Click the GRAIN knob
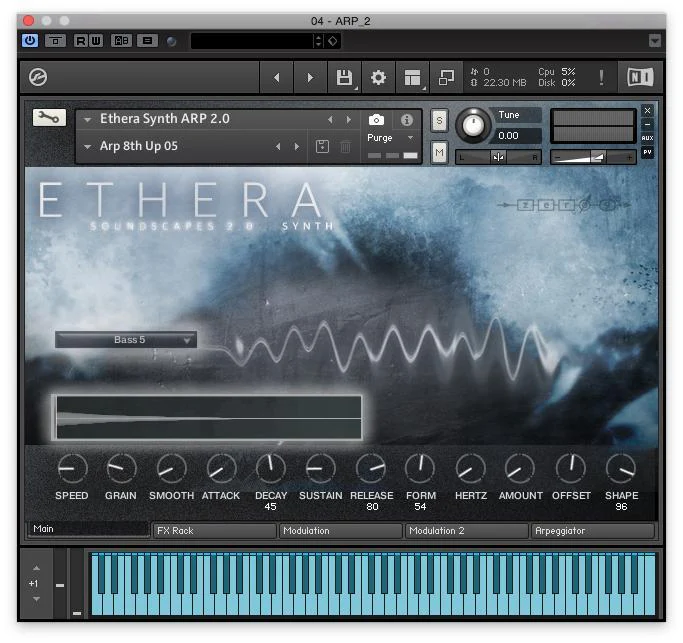 tap(122, 469)
